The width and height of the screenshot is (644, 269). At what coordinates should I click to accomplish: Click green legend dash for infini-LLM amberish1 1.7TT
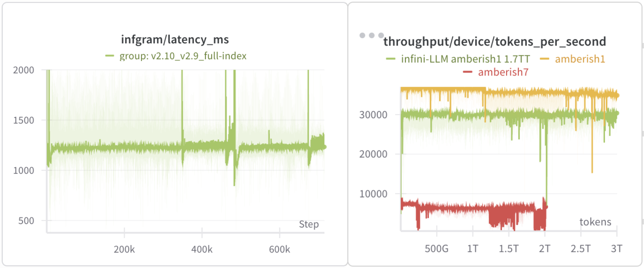390,59
